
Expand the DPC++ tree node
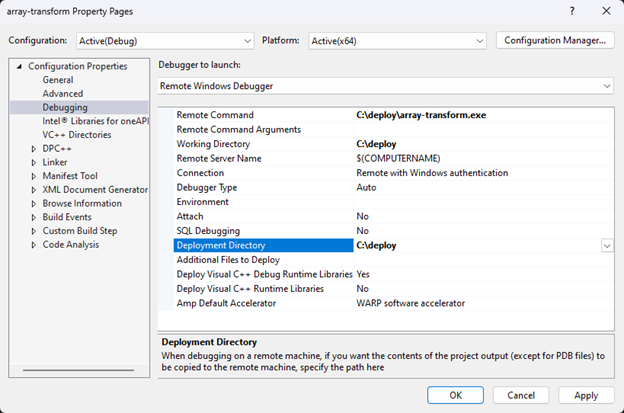[34, 148]
